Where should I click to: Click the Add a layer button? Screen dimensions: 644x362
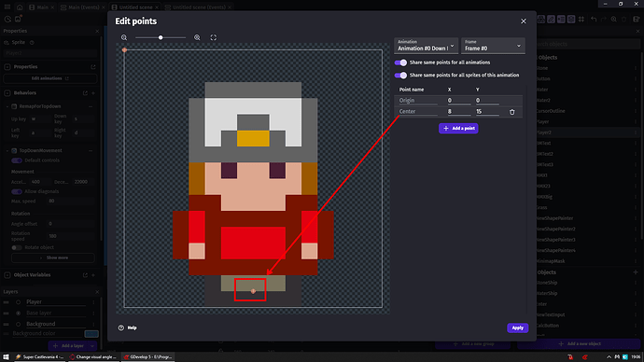tap(68, 345)
